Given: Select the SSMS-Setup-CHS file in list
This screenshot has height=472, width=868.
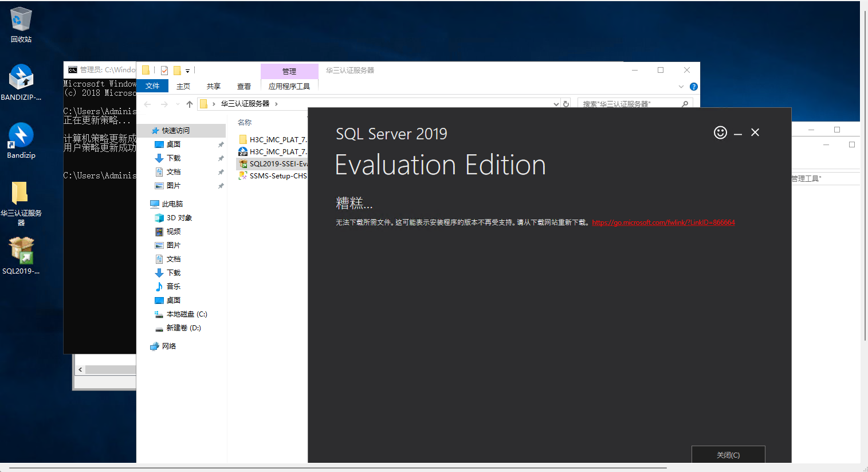Looking at the screenshot, I should (277, 176).
